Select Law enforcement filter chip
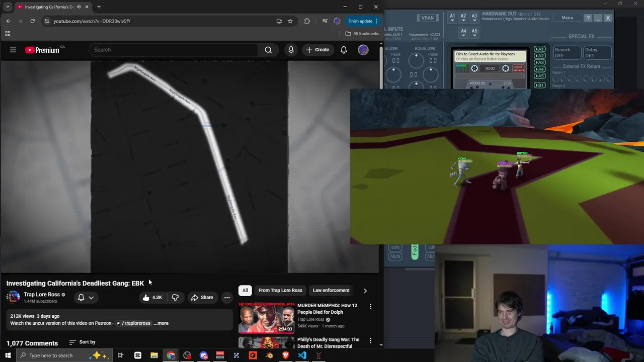 pyautogui.click(x=331, y=291)
